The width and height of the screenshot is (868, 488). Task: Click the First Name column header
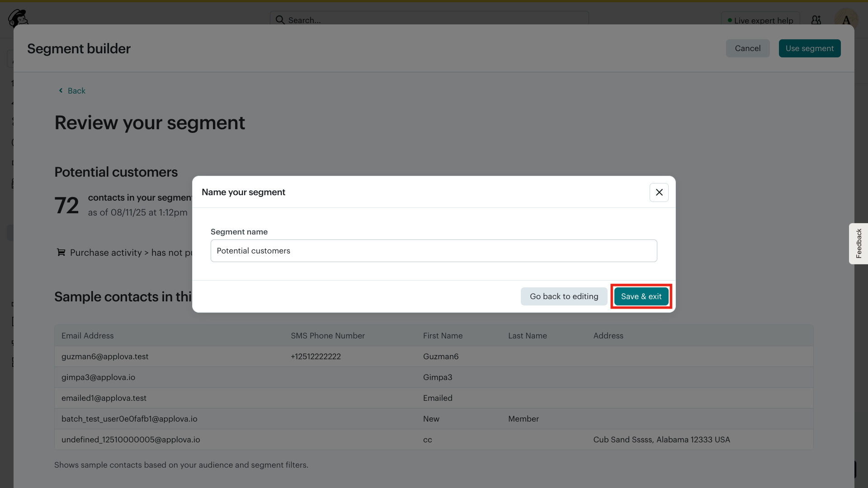(x=443, y=336)
